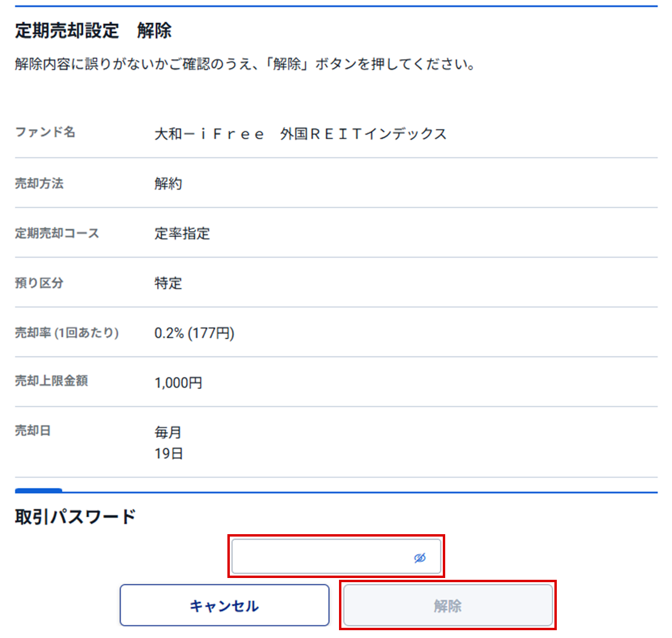Click the 定率指定 course value
This screenshot has height=638, width=672.
(182, 234)
